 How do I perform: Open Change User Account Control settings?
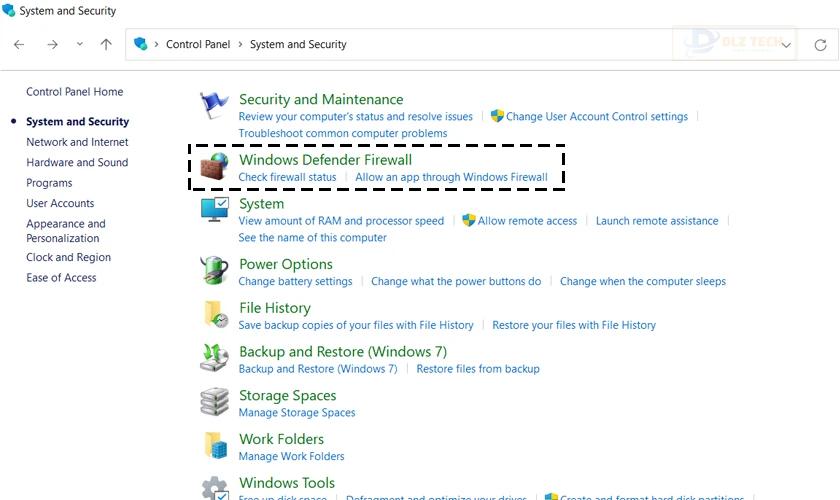(597, 116)
